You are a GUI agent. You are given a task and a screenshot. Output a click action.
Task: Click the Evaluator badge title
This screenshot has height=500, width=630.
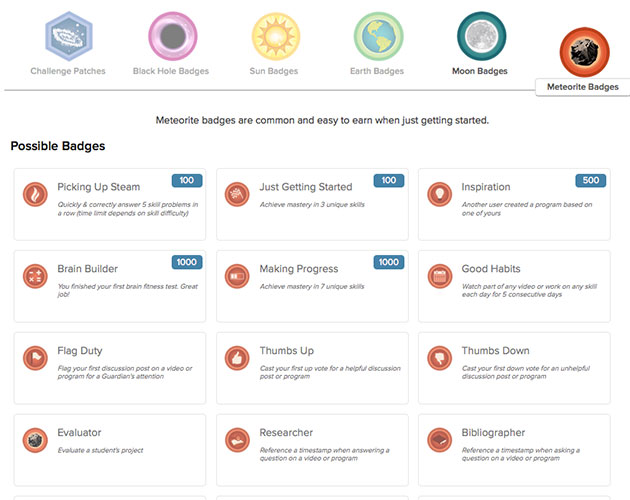point(81,433)
